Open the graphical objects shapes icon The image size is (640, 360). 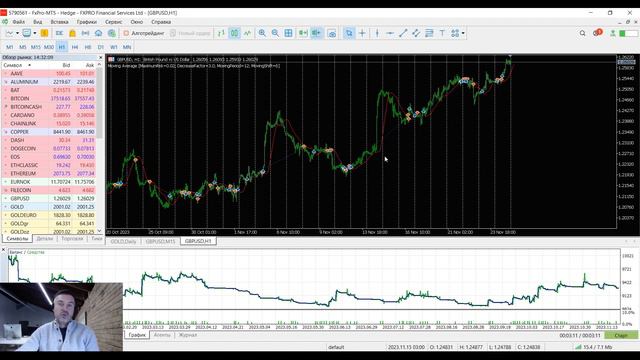point(455,33)
